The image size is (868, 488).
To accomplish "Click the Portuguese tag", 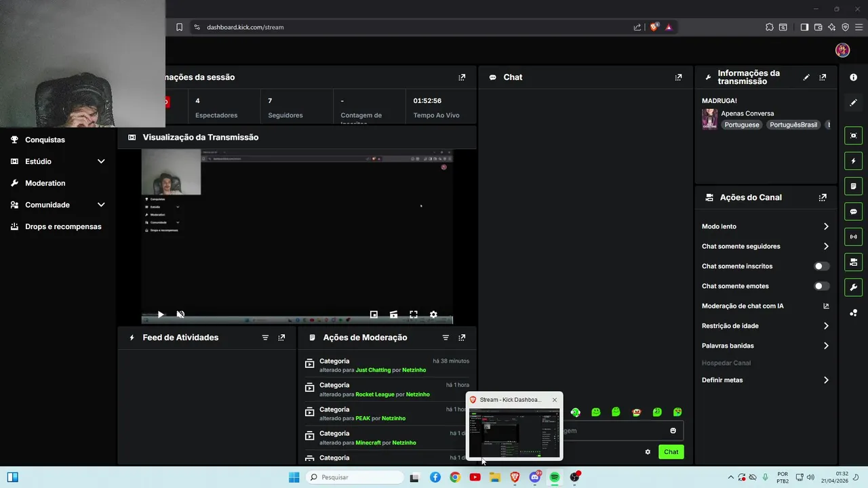I will pyautogui.click(x=742, y=125).
